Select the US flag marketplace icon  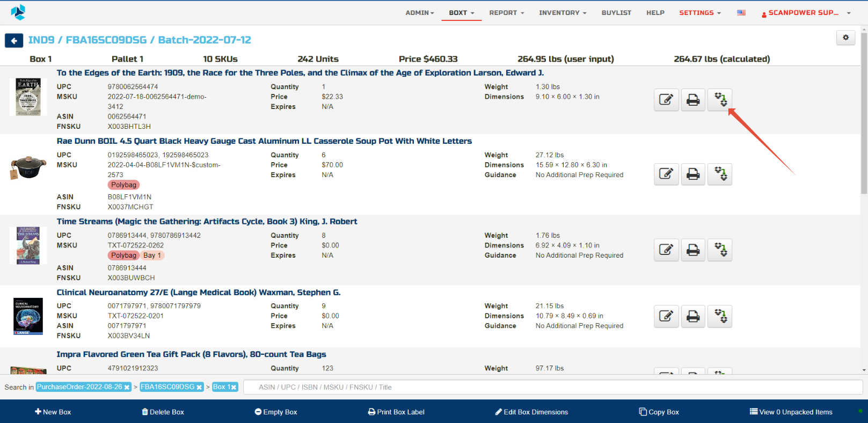741,13
